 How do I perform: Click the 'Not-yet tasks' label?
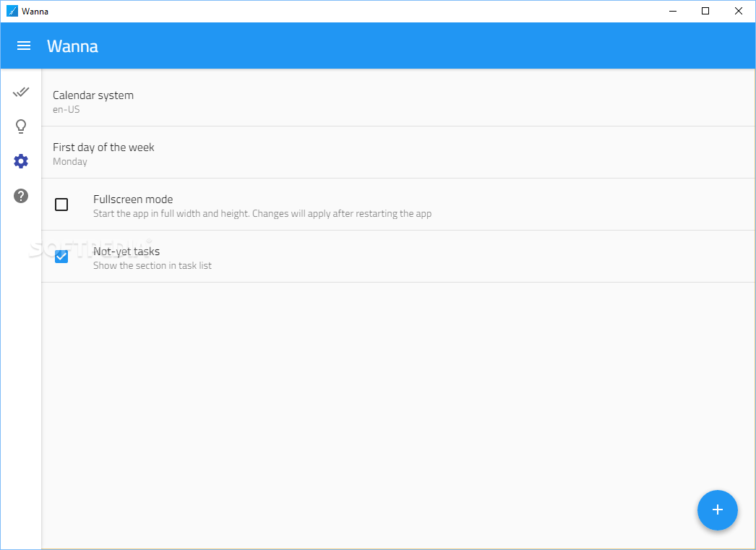126,251
